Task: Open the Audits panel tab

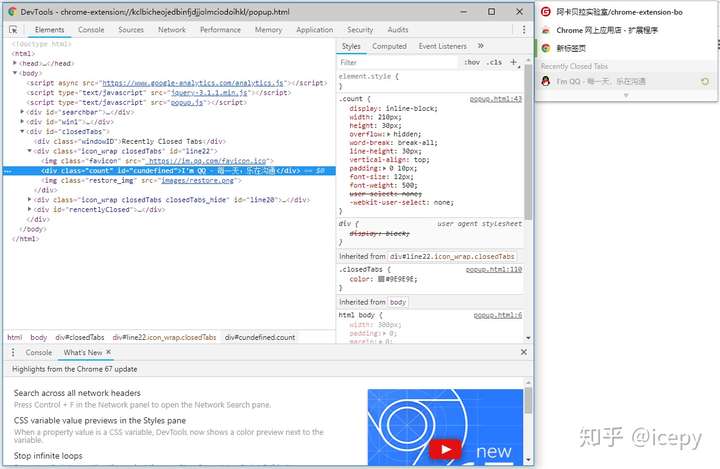Action: 398,30
